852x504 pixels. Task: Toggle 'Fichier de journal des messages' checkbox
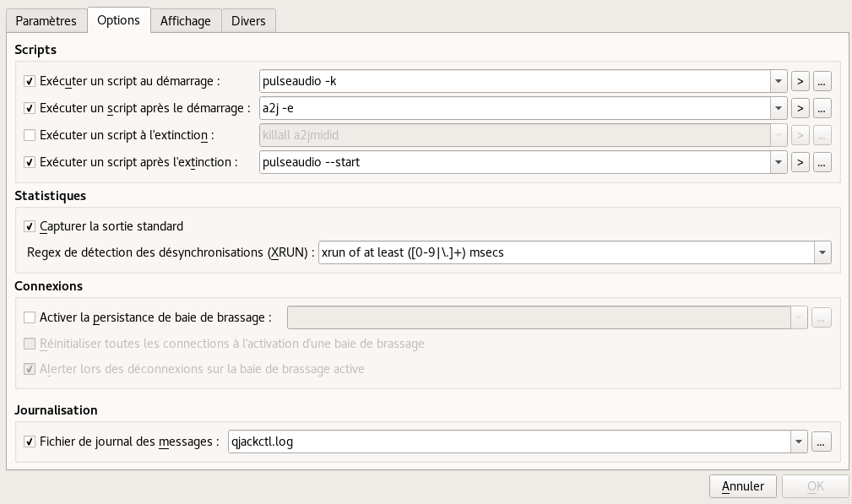30,442
